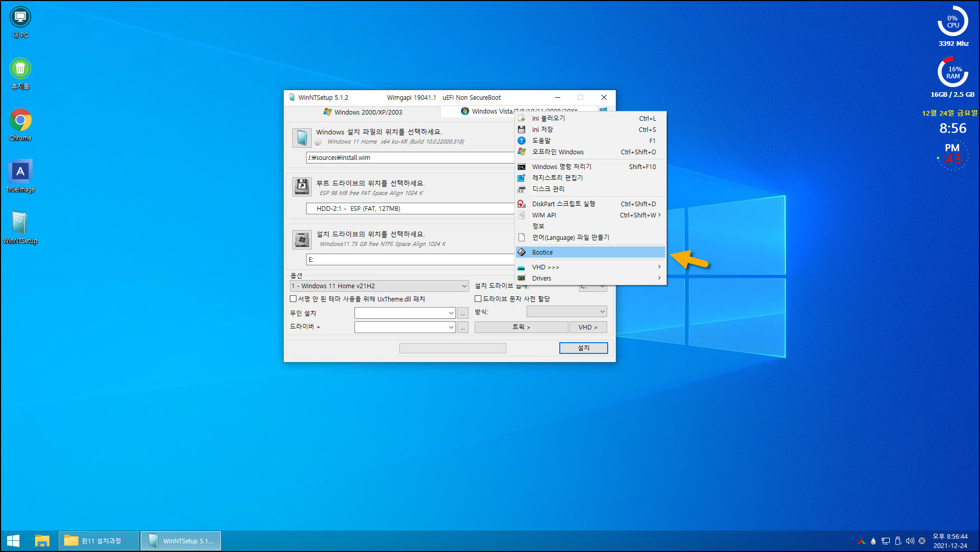Click the water drop tray icon
The height and width of the screenshot is (552, 980).
coord(873,541)
